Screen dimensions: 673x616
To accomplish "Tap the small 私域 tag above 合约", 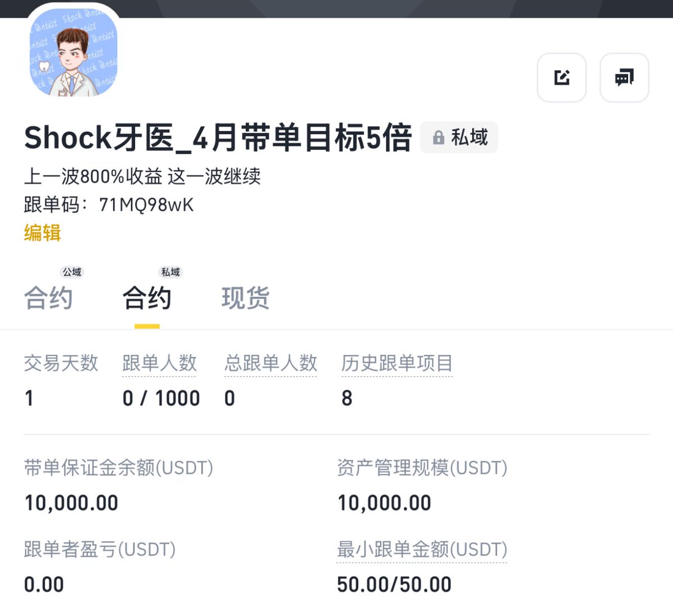I will pyautogui.click(x=170, y=272).
